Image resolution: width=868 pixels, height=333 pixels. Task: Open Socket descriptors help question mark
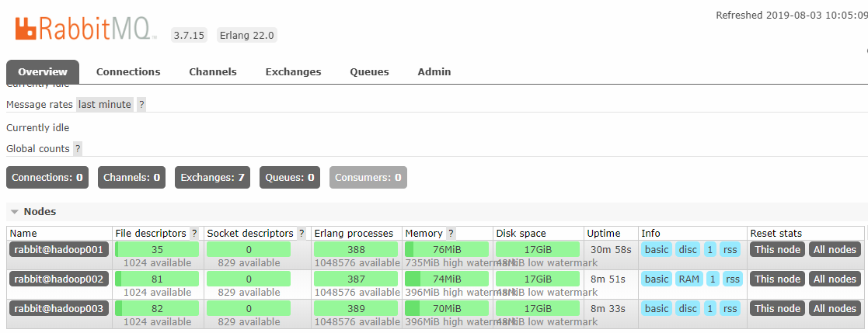[x=302, y=233]
